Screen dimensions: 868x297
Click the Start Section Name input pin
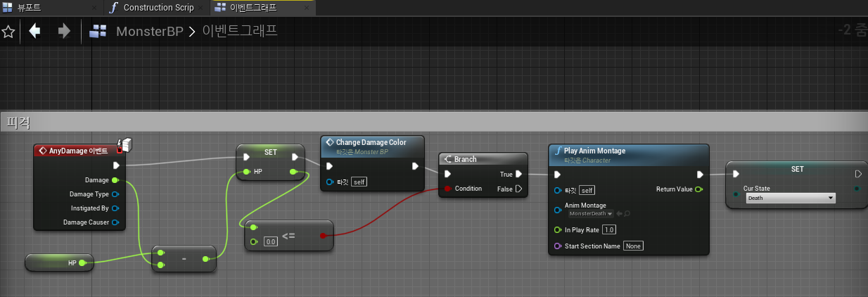558,246
